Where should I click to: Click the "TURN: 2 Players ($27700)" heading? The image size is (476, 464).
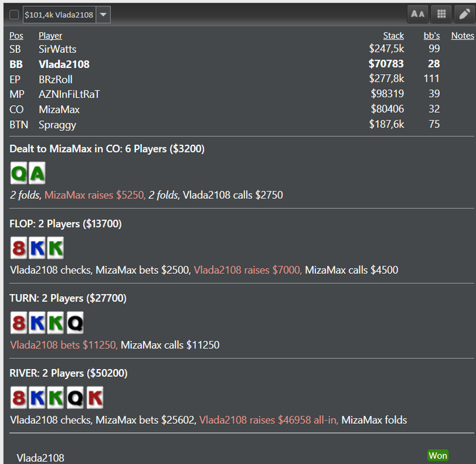tap(68, 298)
